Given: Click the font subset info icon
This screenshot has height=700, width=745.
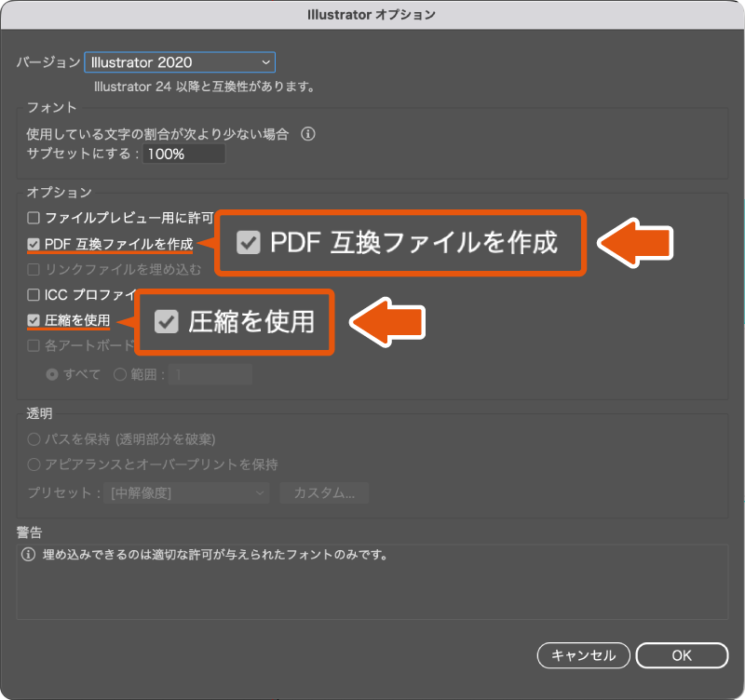Looking at the screenshot, I should (x=308, y=134).
